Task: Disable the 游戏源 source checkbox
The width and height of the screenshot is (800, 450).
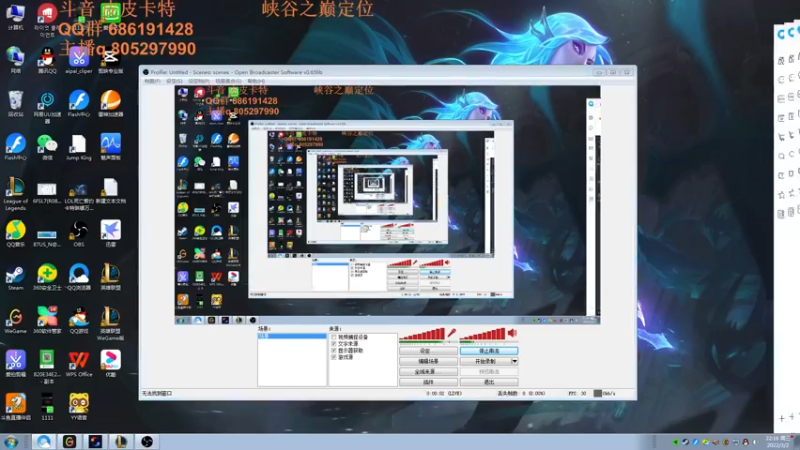Action: 334,358
